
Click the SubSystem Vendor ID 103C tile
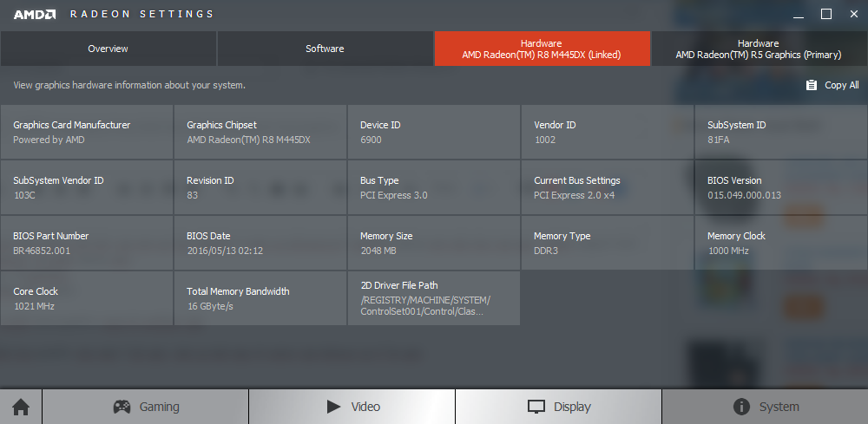86,187
